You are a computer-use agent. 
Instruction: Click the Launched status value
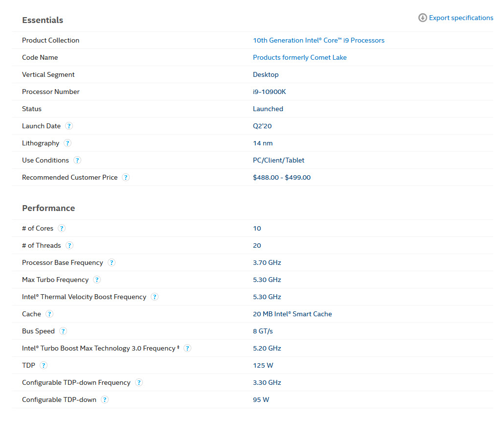pos(268,109)
